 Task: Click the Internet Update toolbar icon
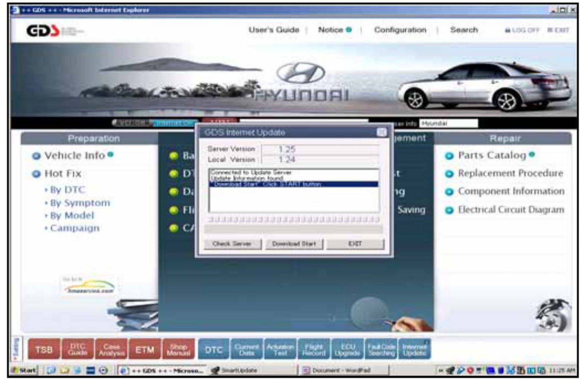coord(415,349)
